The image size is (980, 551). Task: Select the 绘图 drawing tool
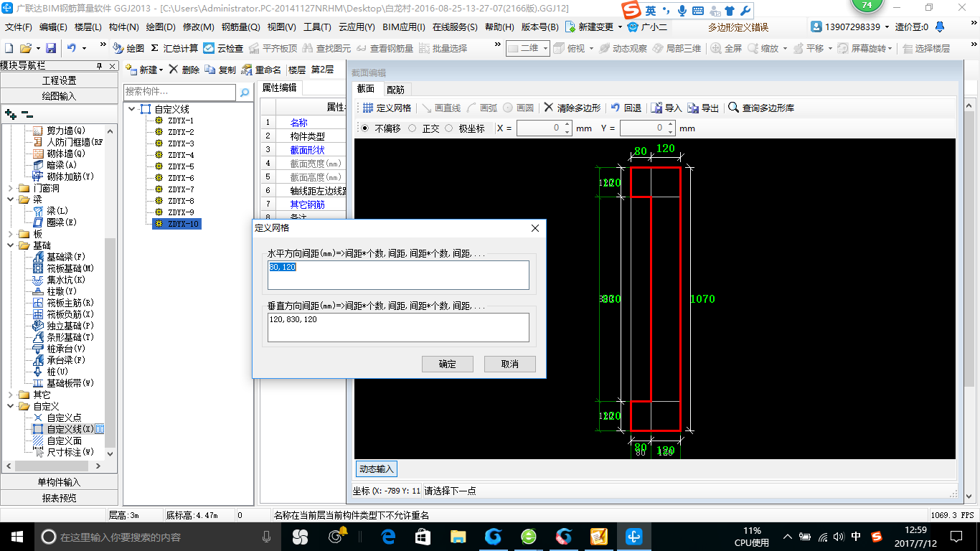(128, 48)
